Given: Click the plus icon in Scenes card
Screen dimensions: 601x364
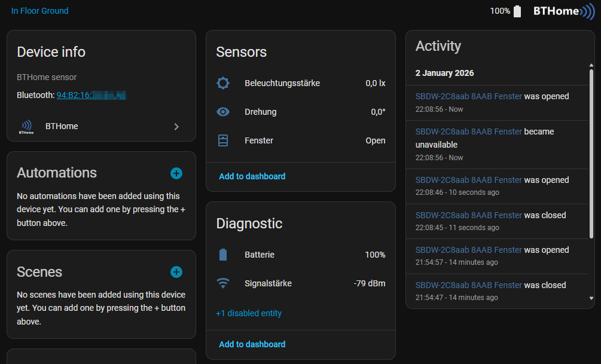Looking at the screenshot, I should tap(176, 272).
